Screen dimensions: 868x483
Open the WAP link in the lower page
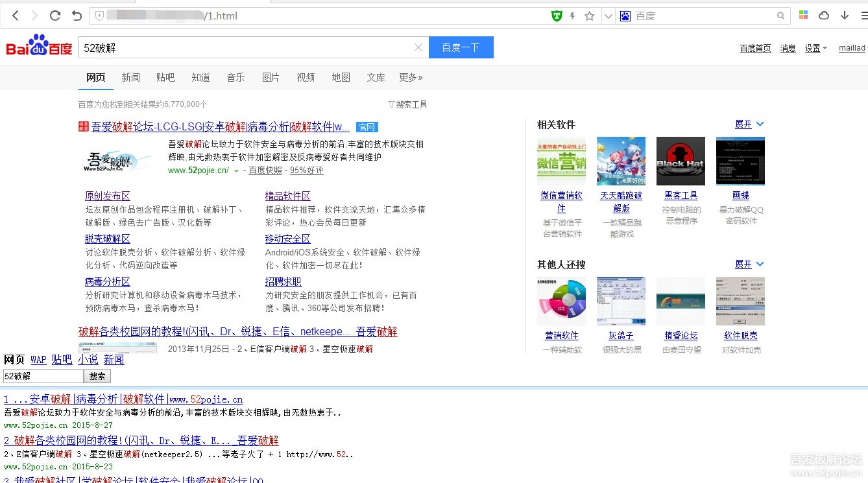coord(38,360)
